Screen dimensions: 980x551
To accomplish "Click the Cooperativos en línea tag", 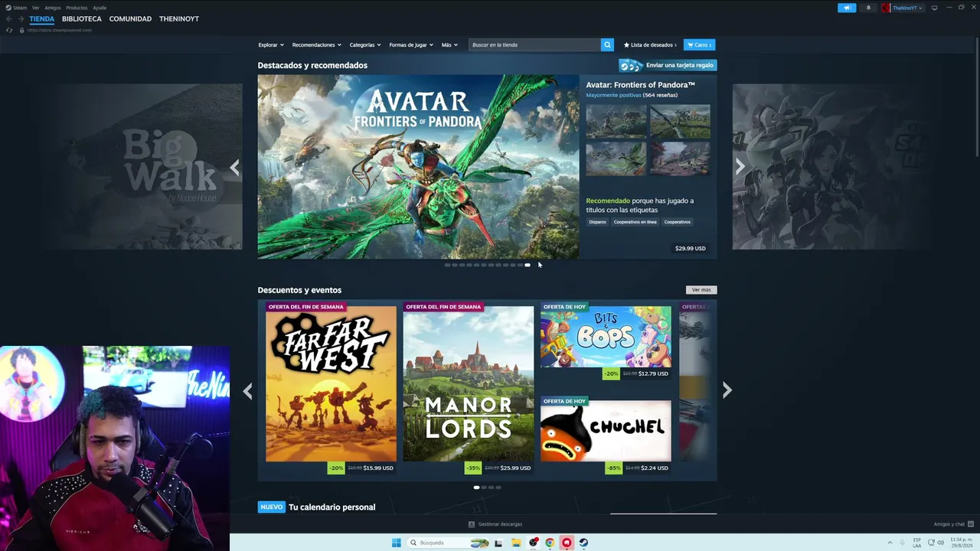I will click(635, 222).
